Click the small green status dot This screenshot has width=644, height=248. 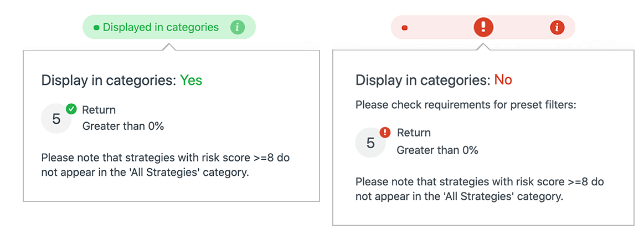(x=96, y=27)
